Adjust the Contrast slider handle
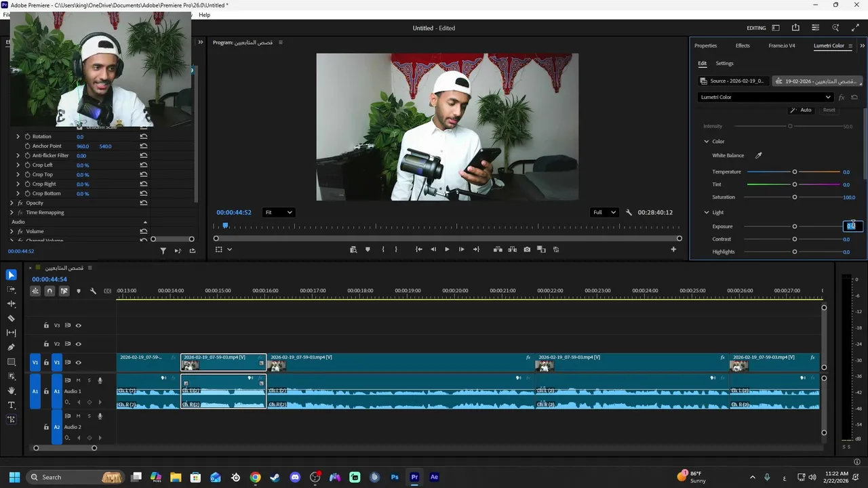This screenshot has width=868, height=488. point(795,239)
